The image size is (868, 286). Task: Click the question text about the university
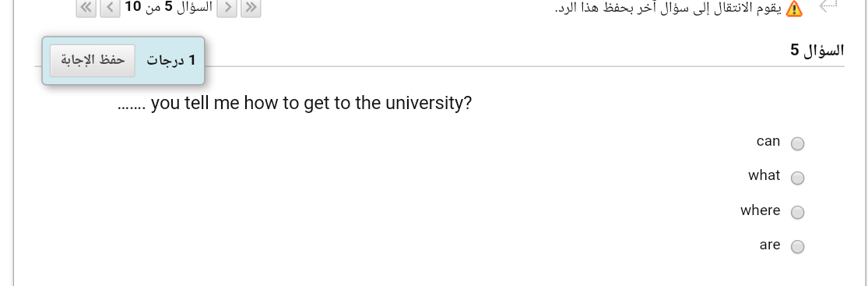point(294,103)
